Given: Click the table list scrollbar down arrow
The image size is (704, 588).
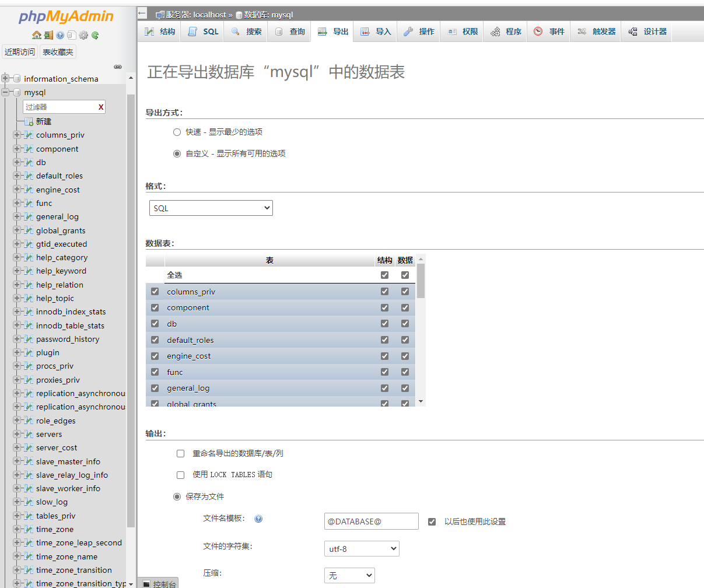Looking at the screenshot, I should click(x=421, y=401).
